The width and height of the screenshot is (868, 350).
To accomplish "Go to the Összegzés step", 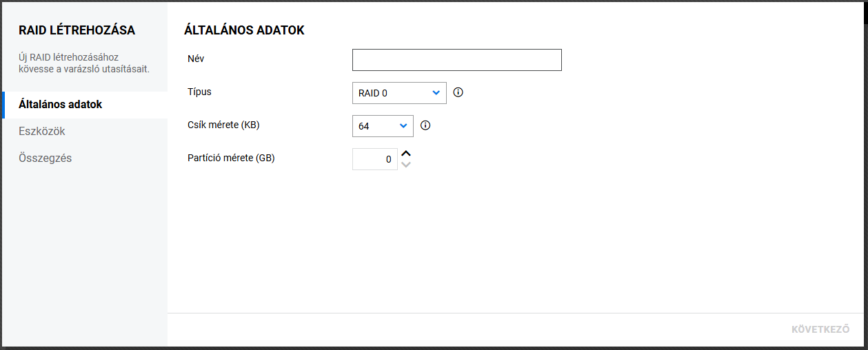I will coord(46,158).
